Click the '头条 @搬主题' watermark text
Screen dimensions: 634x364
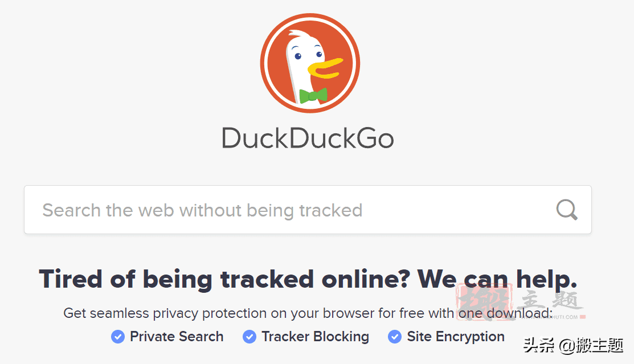[573, 346]
